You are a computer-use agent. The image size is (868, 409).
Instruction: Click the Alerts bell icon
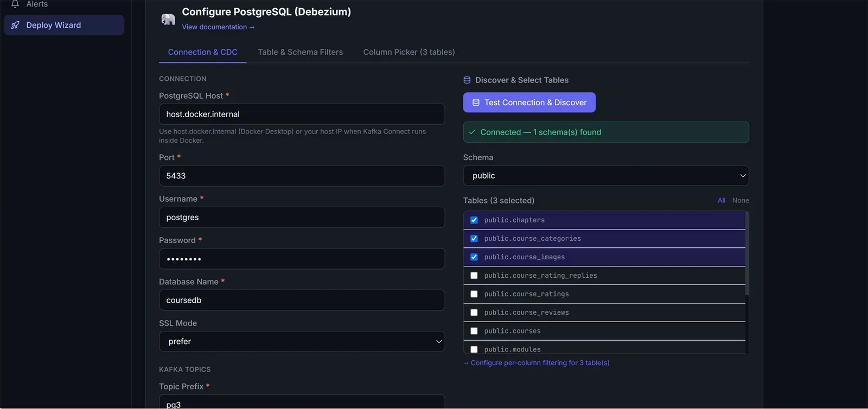[15, 4]
